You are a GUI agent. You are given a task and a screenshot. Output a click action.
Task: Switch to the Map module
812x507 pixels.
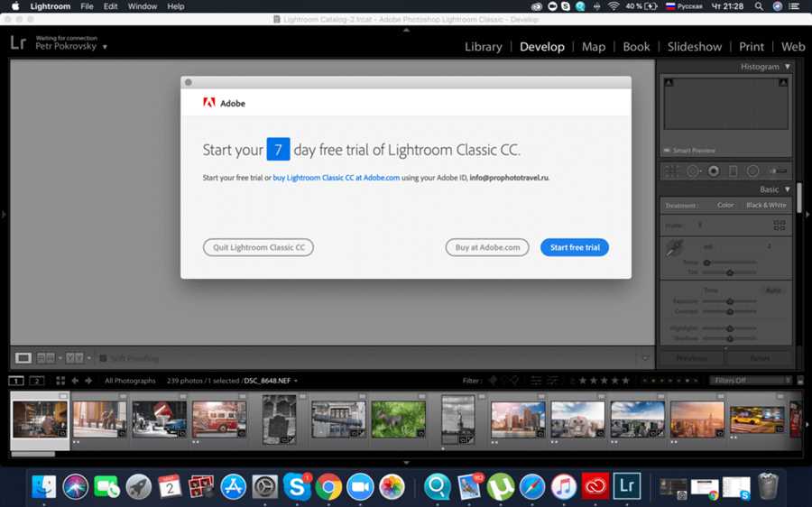pos(594,47)
